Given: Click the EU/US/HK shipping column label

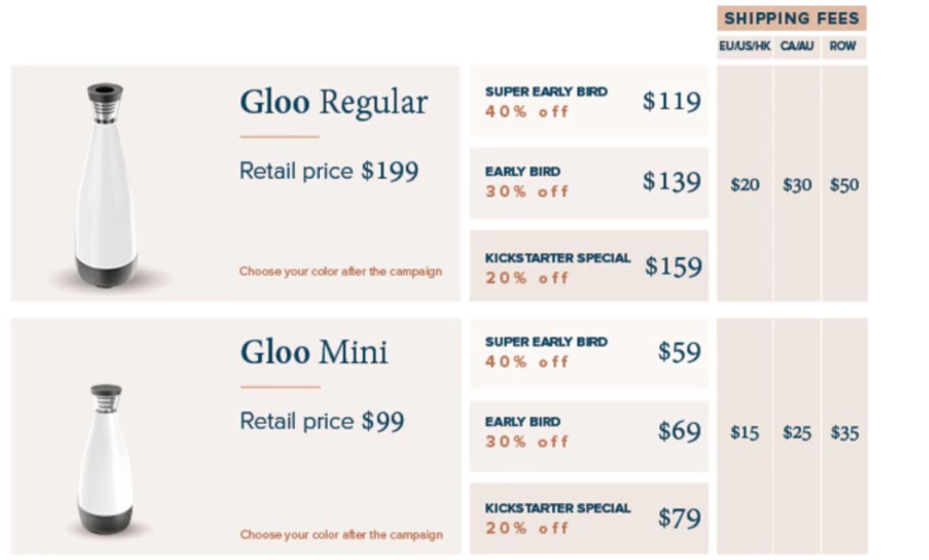Looking at the screenshot, I should [x=745, y=46].
